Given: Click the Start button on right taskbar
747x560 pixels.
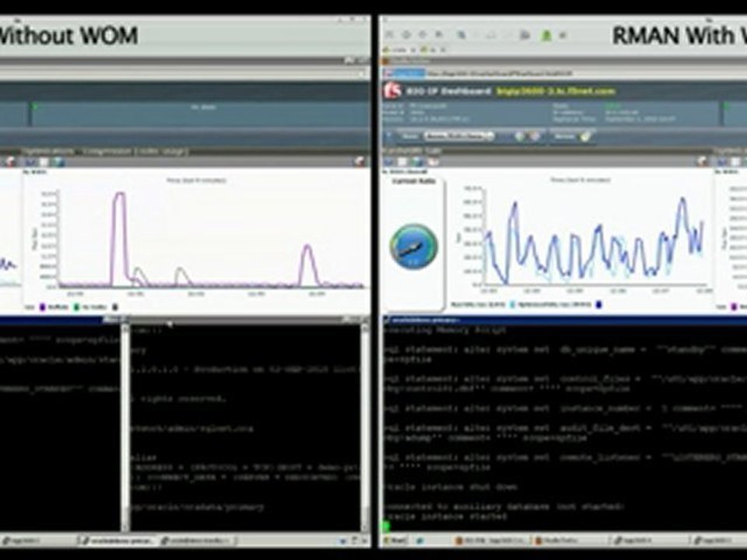Looking at the screenshot, I should pyautogui.click(x=395, y=541).
